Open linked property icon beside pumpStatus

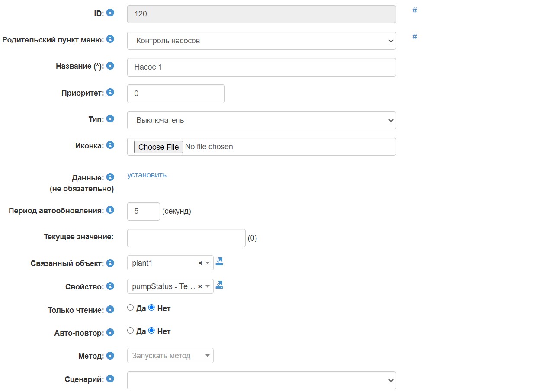click(x=219, y=285)
